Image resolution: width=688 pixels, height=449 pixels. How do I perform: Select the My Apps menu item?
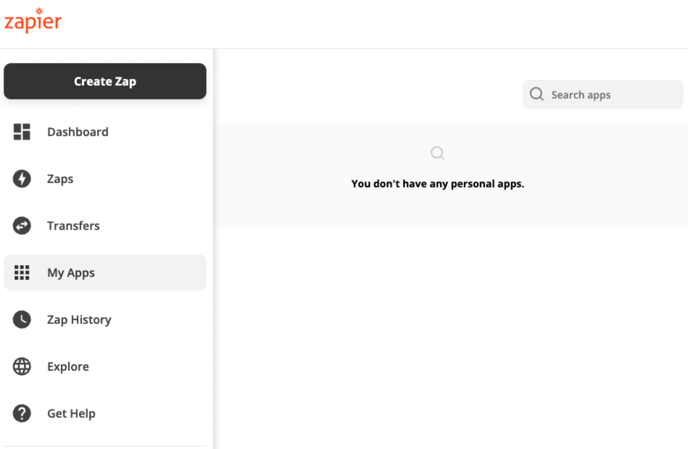(105, 273)
